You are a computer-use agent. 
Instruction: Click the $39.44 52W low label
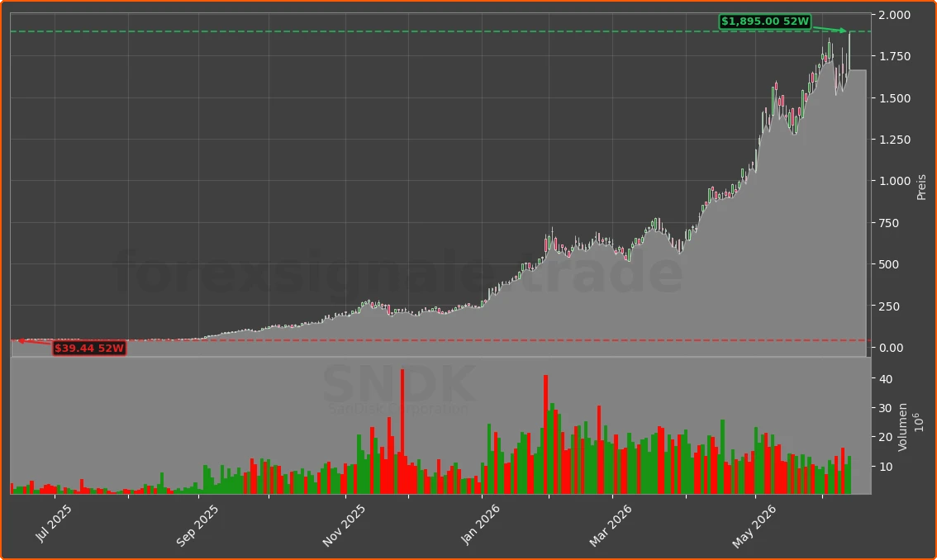click(89, 348)
